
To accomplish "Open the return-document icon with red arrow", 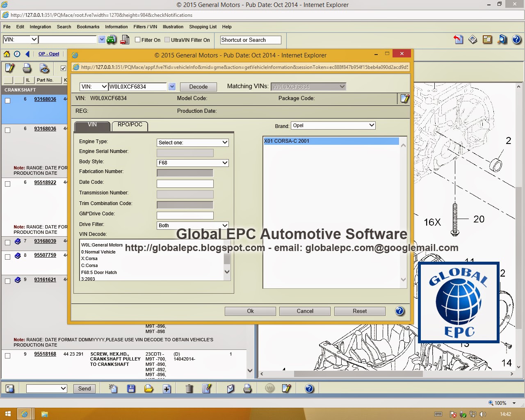I will [x=459, y=39].
